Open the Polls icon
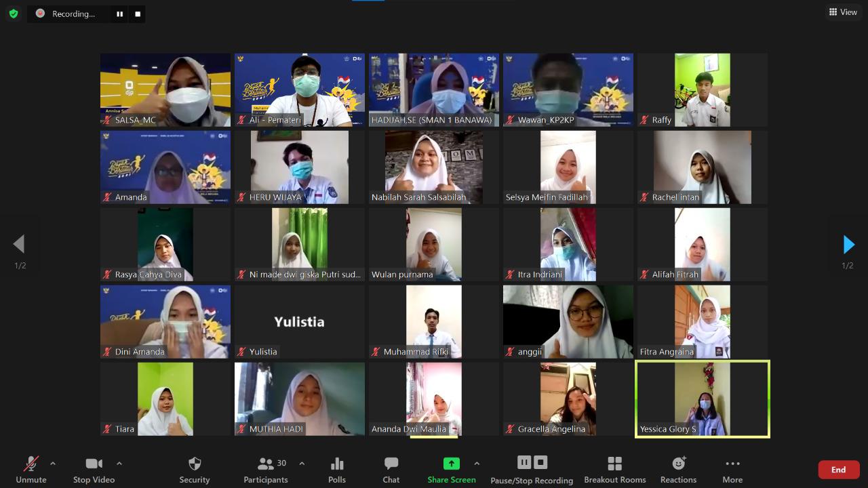The width and height of the screenshot is (868, 488). pyautogui.click(x=337, y=470)
